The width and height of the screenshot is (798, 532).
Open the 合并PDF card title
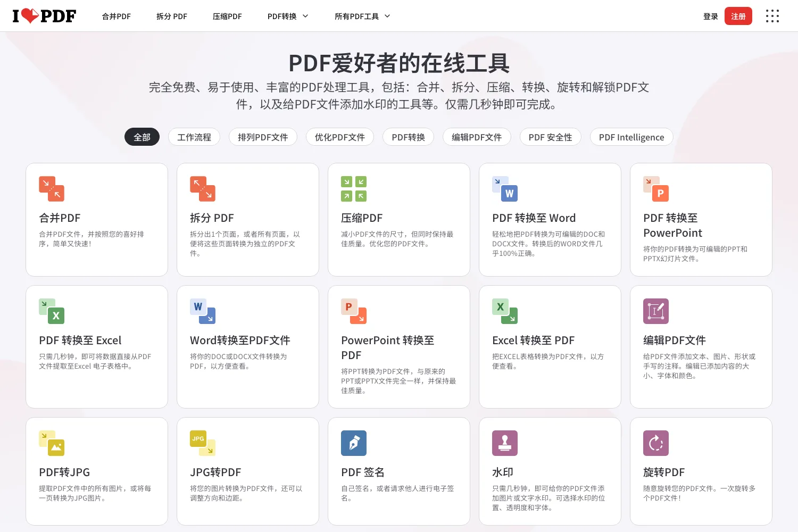[60, 218]
